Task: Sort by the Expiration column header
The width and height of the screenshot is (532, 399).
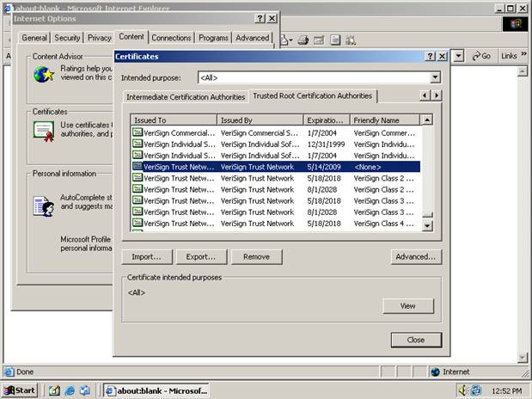Action: (327, 120)
